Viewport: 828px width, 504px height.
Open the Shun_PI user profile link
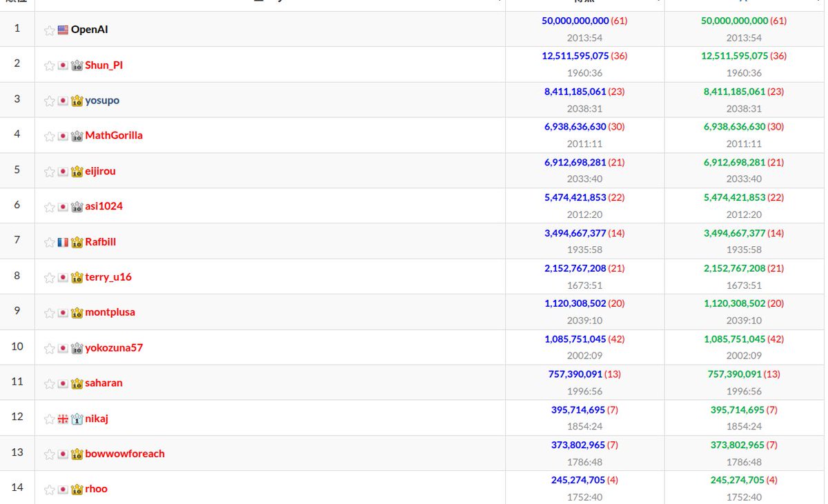point(104,65)
